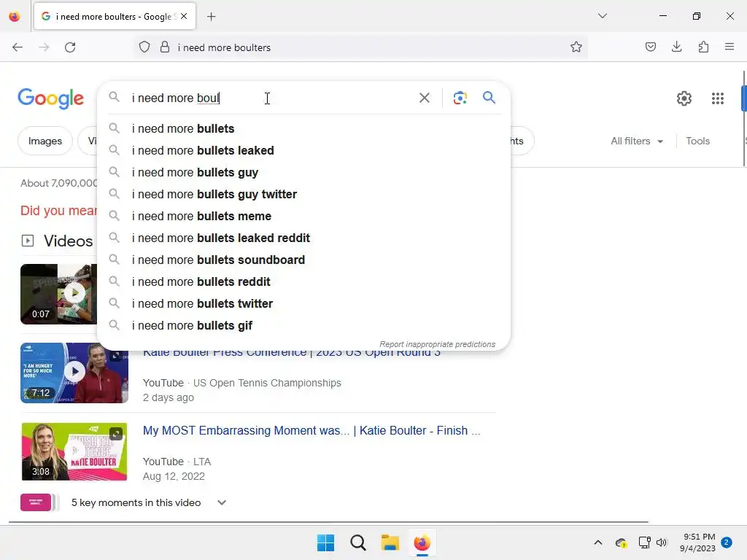Open the All filters dropdown
The image size is (747, 560).
point(636,141)
